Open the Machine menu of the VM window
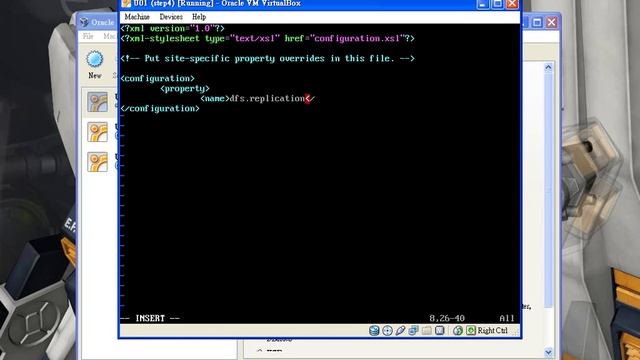640x360 pixels. click(137, 17)
